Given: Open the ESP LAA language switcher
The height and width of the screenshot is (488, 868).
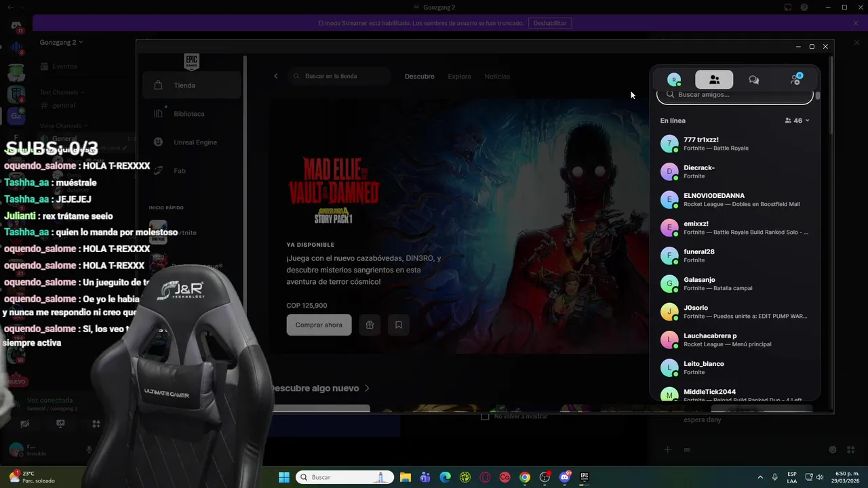Looking at the screenshot, I should [792, 477].
